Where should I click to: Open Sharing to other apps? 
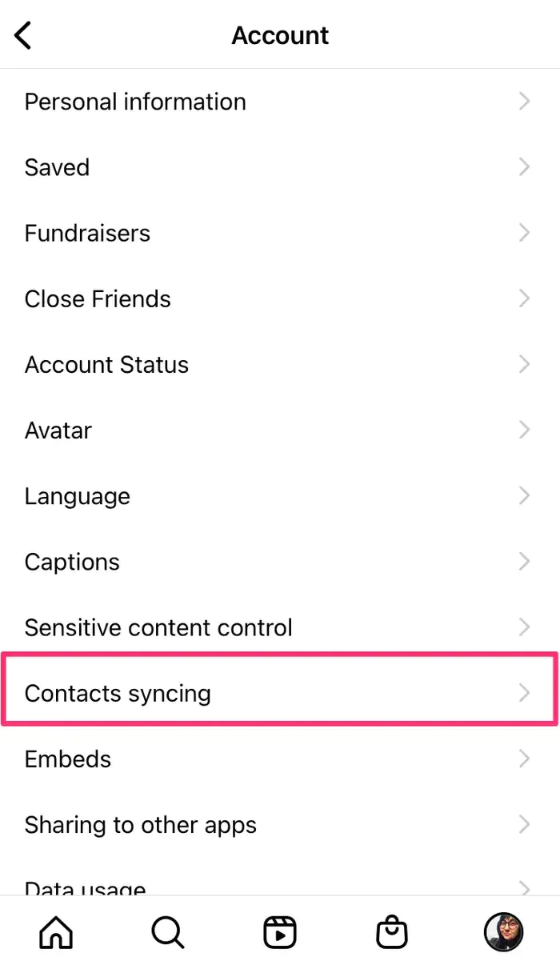tap(141, 824)
